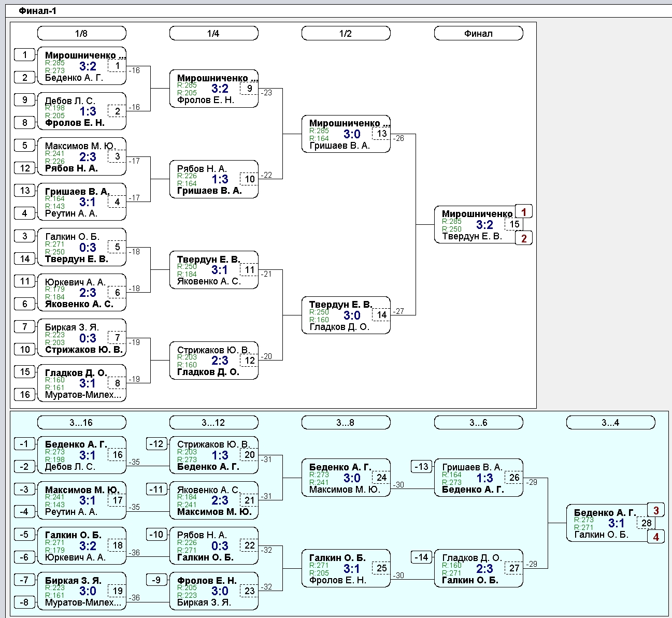Click the -12 box beside Стрижаков Ю. В.
672x618 pixels.
(x=156, y=444)
